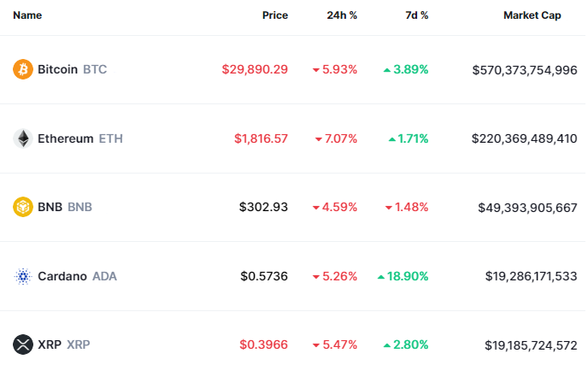Click the BNB coin logo icon

click(23, 207)
